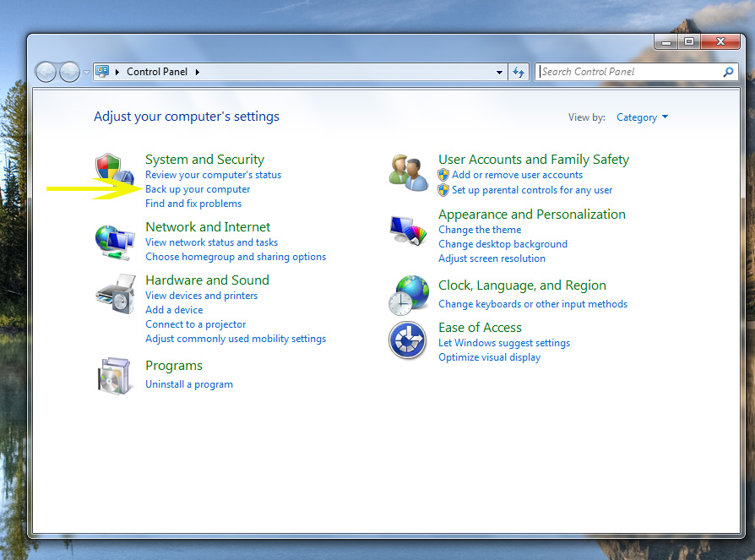Image resolution: width=755 pixels, height=560 pixels.
Task: Click the shield icon beside parental controls link
Action: pyautogui.click(x=443, y=190)
